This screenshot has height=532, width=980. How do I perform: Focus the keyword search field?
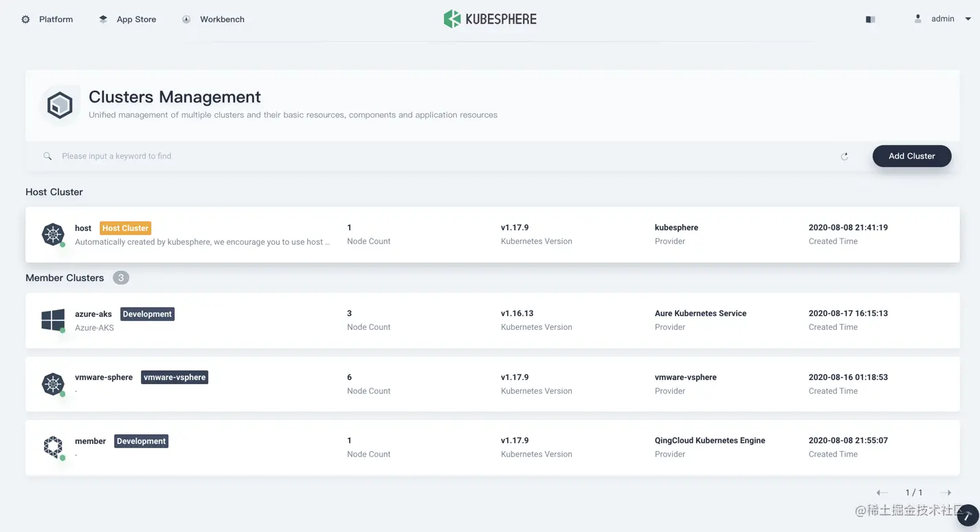pyautogui.click(x=440, y=156)
